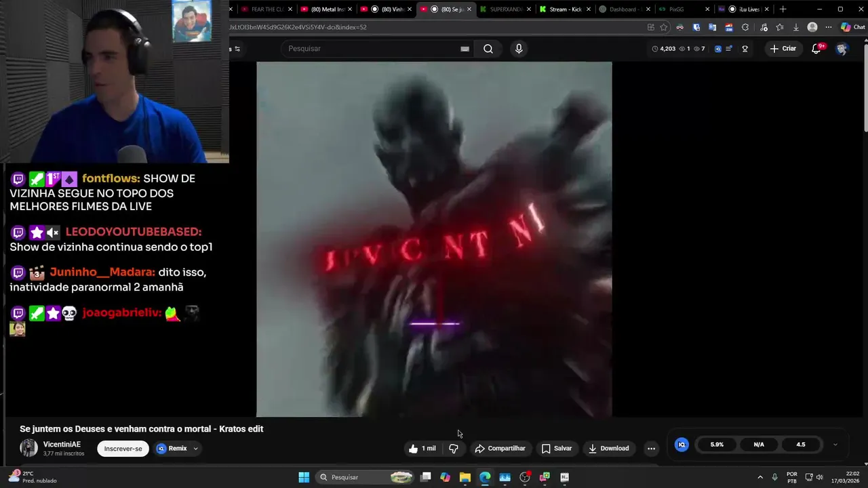Viewport: 868px width, 488px height.
Task: Click the Inscrever-se subscribe button
Action: (123, 449)
